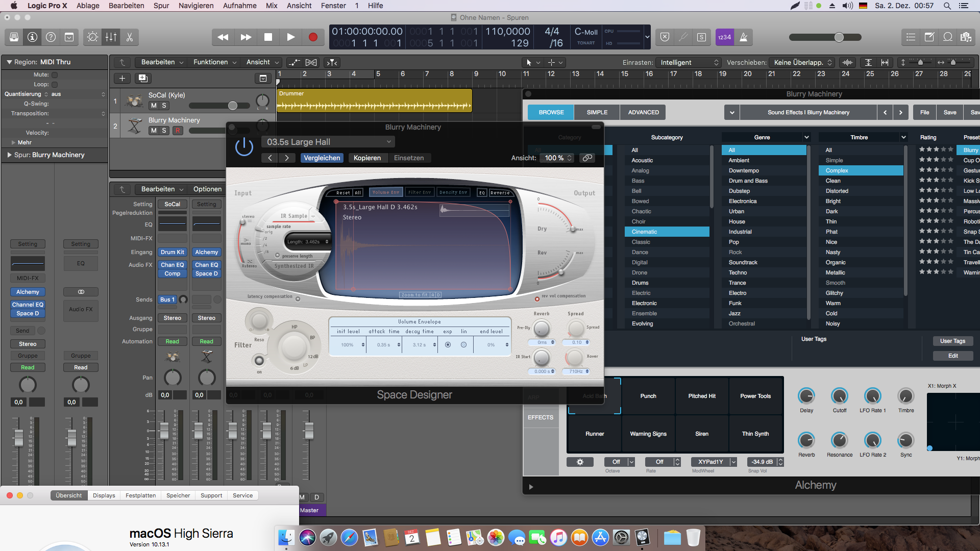Screen dimensions: 980x551
Task: Click the Record button in transport
Action: [313, 37]
